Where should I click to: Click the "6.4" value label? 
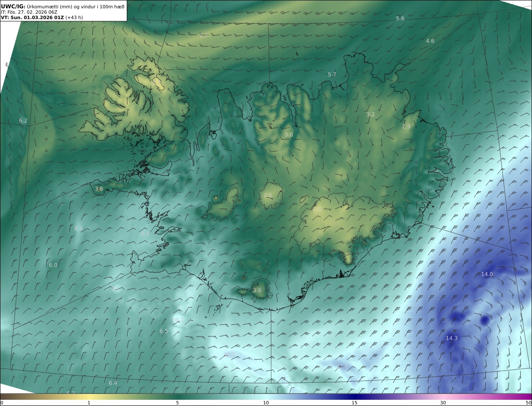pyautogui.click(x=113, y=383)
